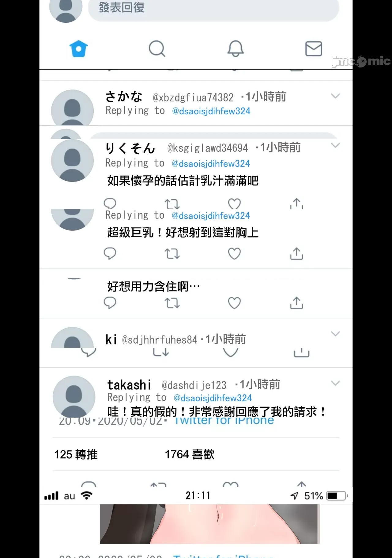Open the Messages envelope icon
Screen dimensions: 392x558
click(314, 49)
